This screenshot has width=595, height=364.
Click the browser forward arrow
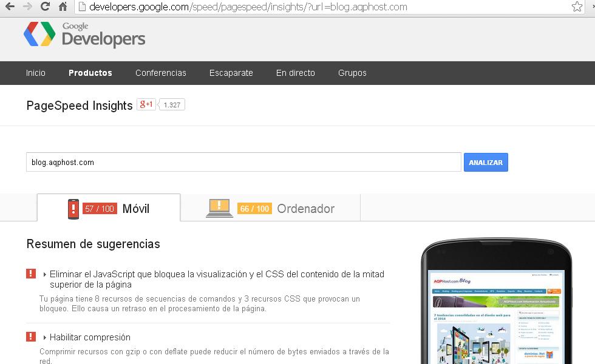(x=27, y=7)
